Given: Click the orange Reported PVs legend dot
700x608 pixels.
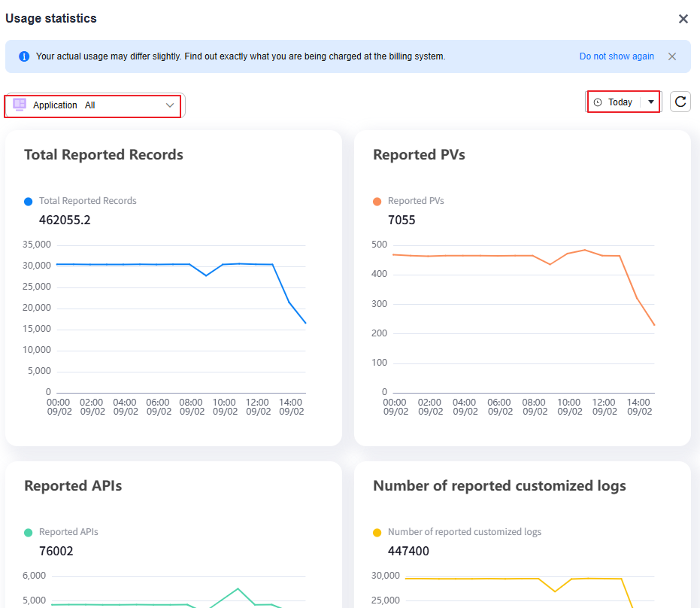Looking at the screenshot, I should [377, 202].
